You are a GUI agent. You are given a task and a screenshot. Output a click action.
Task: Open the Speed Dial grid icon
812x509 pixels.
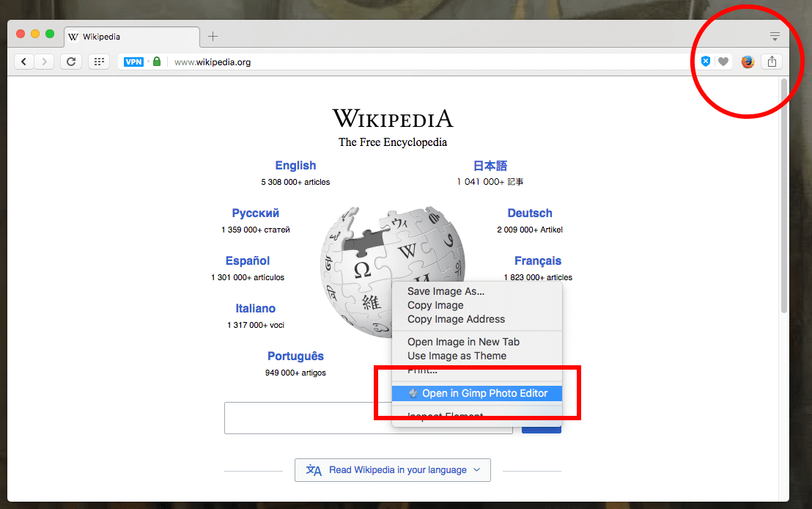pyautogui.click(x=99, y=62)
